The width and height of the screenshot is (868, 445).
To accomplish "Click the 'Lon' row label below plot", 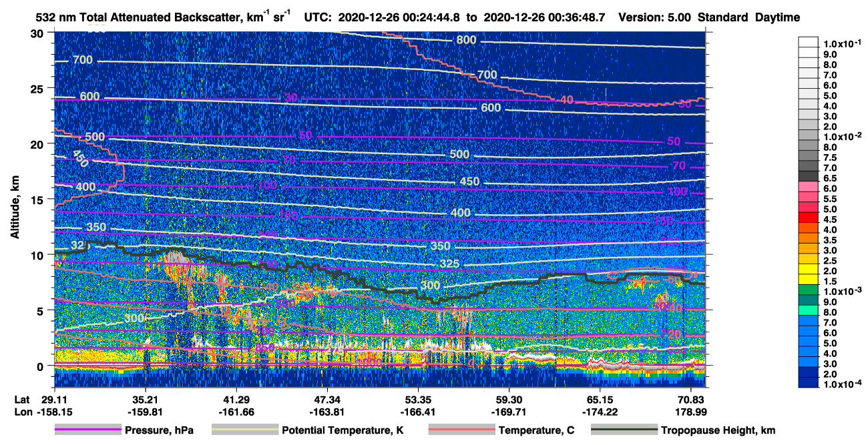I will pyautogui.click(x=23, y=412).
